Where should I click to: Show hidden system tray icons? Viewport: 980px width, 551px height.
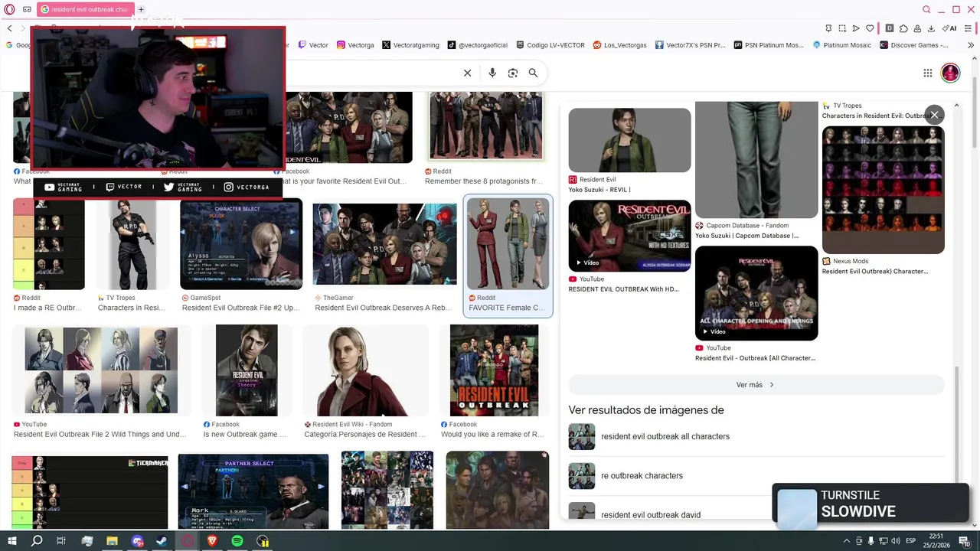tap(846, 541)
